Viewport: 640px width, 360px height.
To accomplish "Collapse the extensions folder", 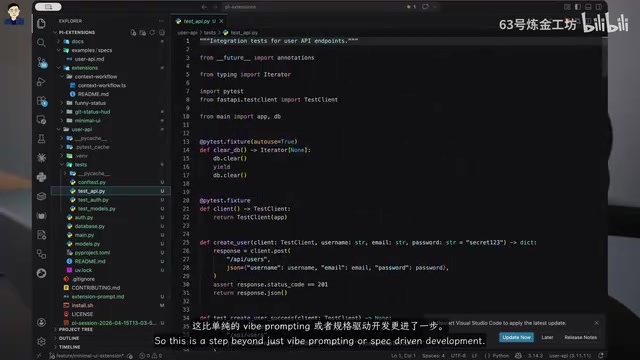I will click(x=110, y=68).
